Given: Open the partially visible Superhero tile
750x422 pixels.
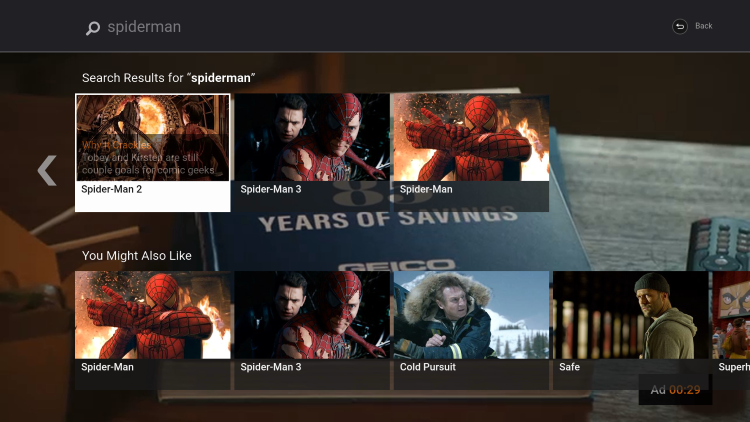Looking at the screenshot, I should pos(731,330).
